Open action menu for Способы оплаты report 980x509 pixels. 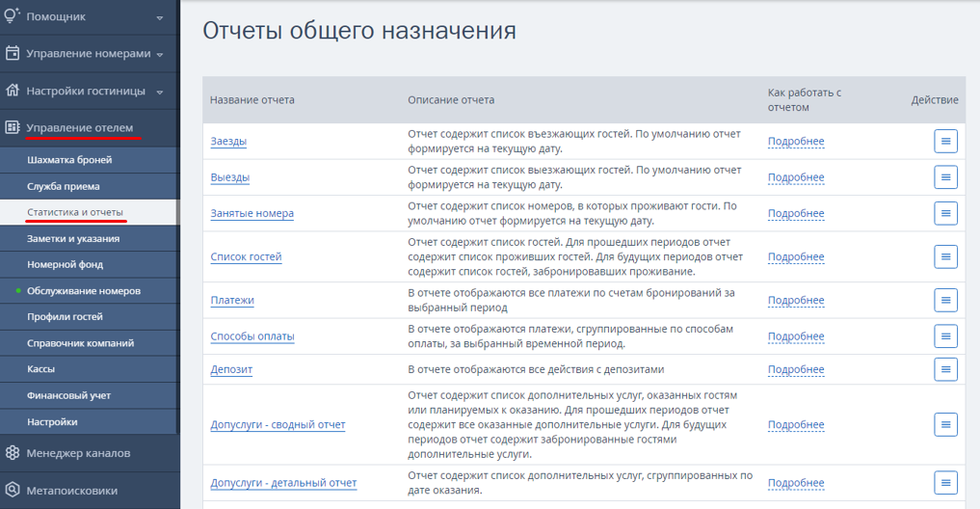[945, 336]
